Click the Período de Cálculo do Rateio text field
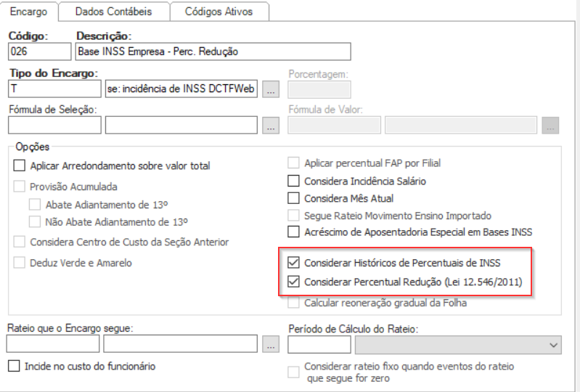This screenshot has width=580, height=392. coord(309,344)
